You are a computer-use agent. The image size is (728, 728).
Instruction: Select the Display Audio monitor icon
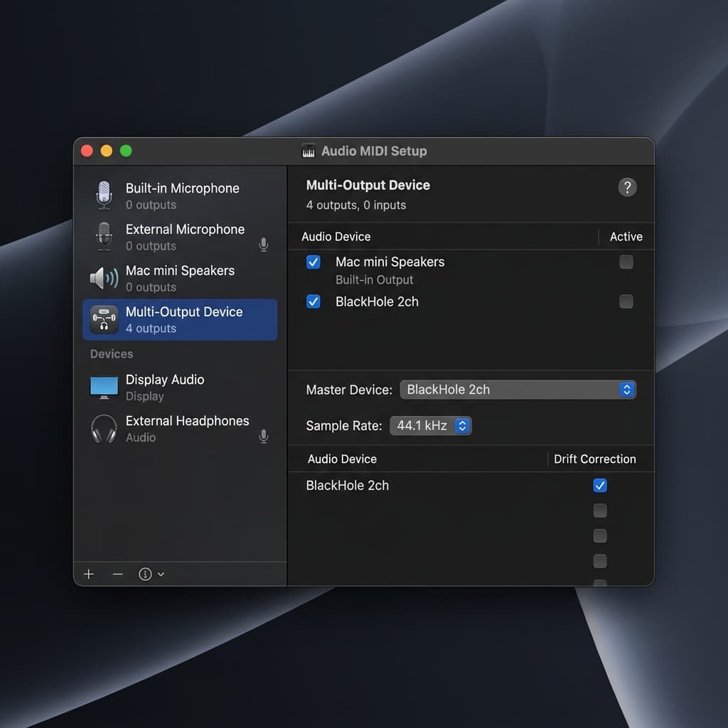tap(104, 387)
